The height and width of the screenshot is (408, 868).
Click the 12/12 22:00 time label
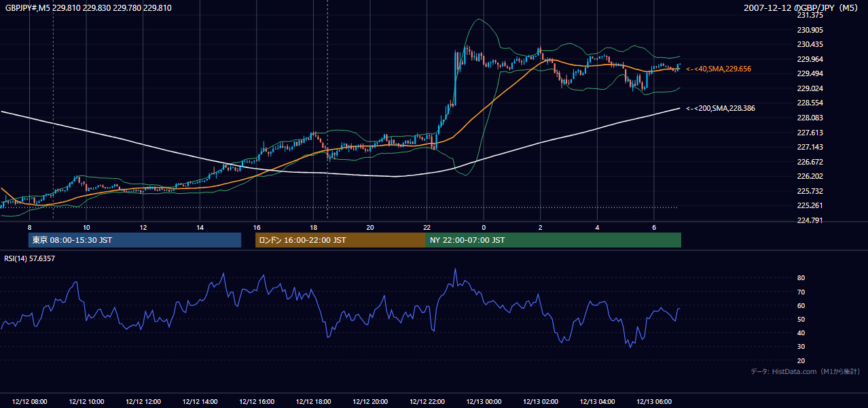pyautogui.click(x=427, y=402)
